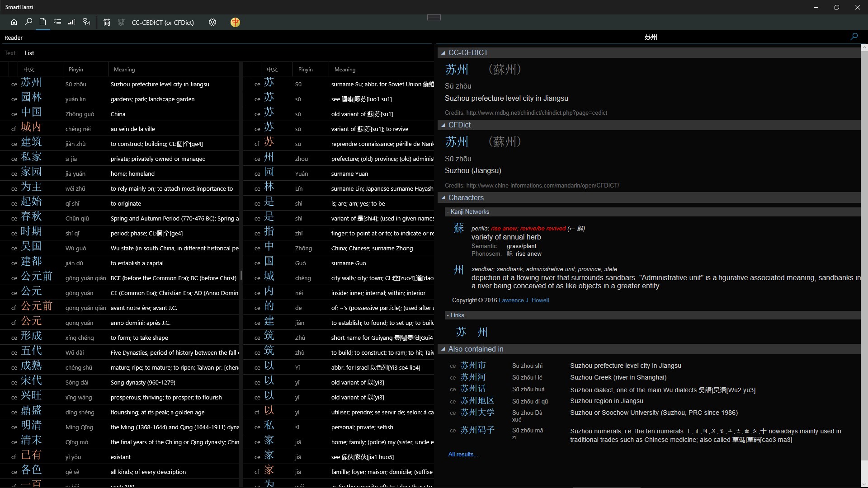
Task: Switch to simplified characters 简
Action: (107, 22)
